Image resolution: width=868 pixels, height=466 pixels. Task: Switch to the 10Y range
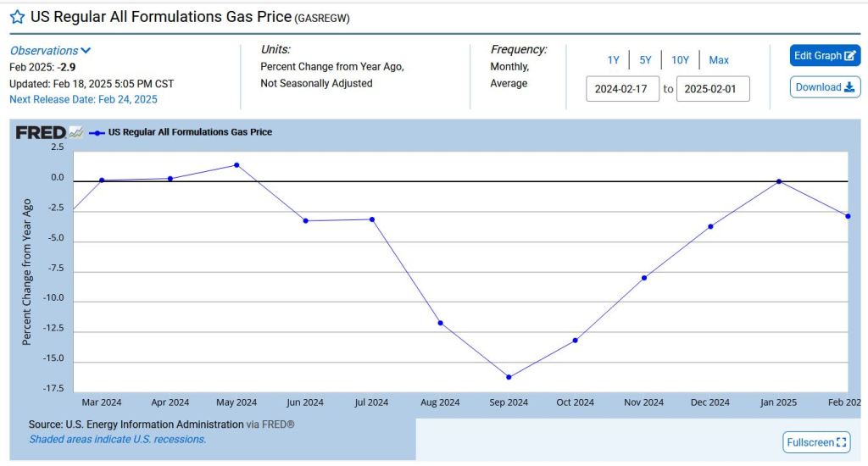[x=680, y=60]
